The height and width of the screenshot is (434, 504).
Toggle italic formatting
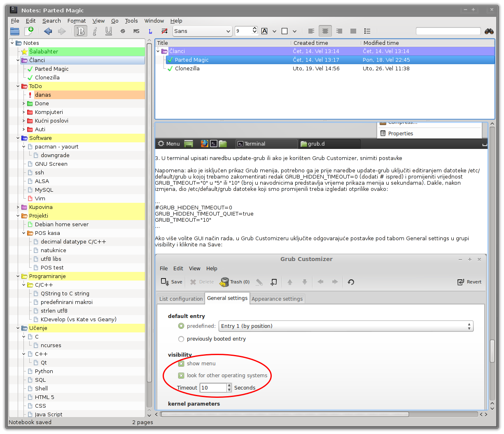point(95,31)
